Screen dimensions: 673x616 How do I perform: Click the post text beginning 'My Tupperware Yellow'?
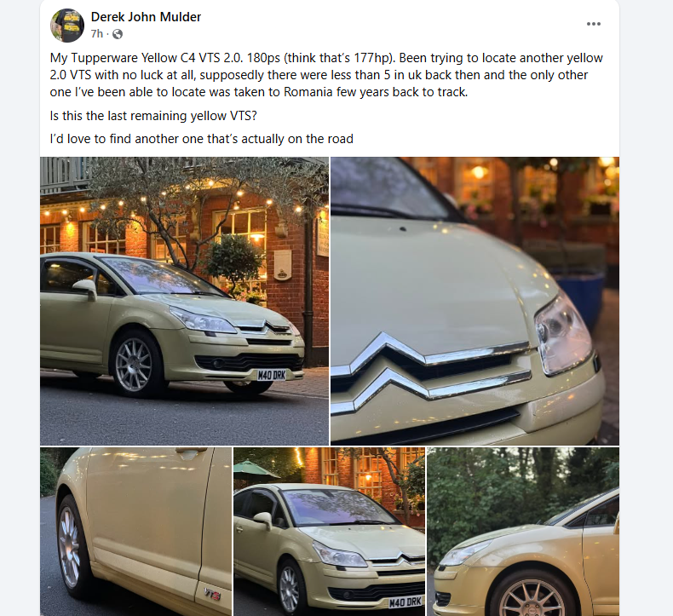pos(326,75)
